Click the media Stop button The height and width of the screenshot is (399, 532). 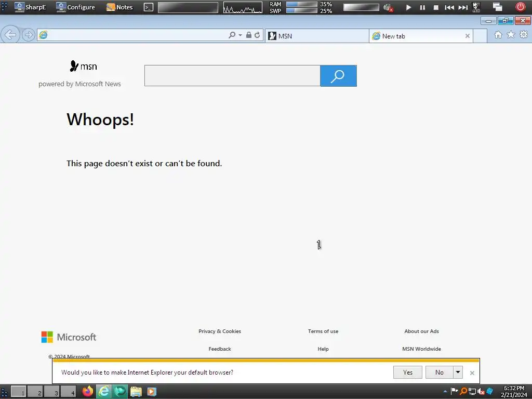tap(436, 7)
